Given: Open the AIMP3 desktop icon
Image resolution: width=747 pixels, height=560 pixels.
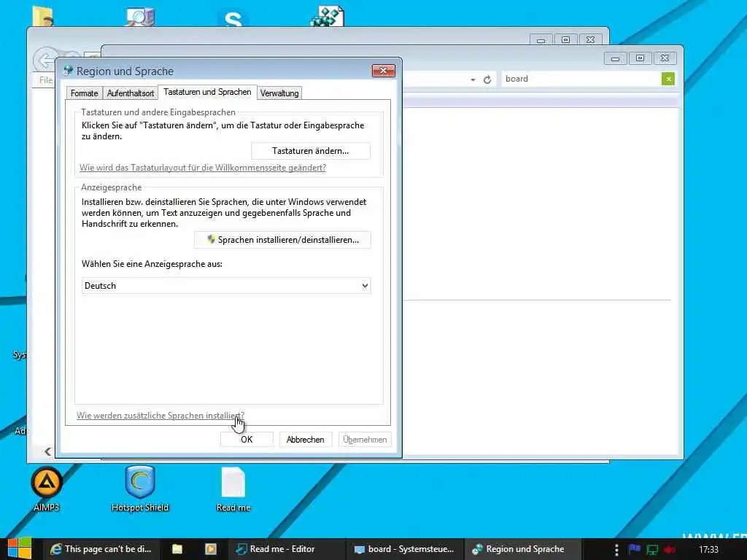Looking at the screenshot, I should click(46, 489).
